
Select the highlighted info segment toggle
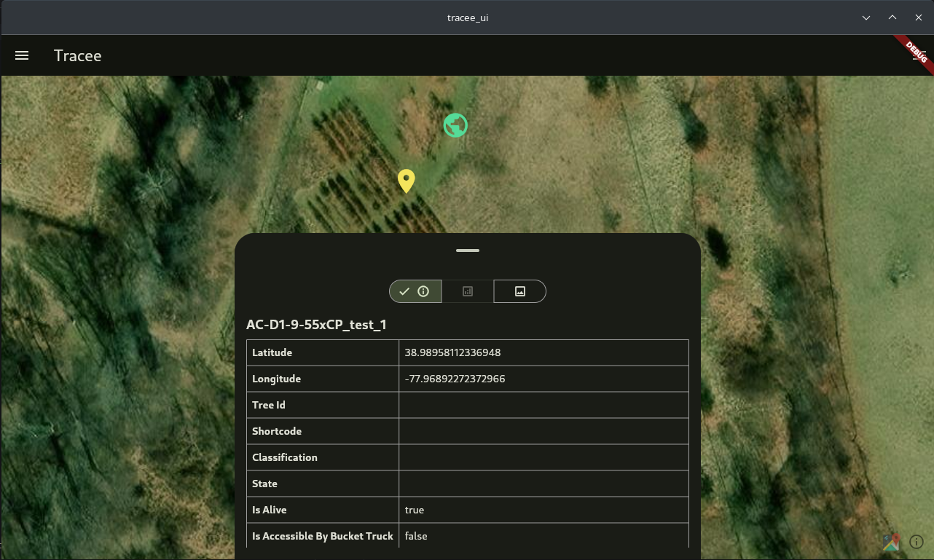click(415, 291)
